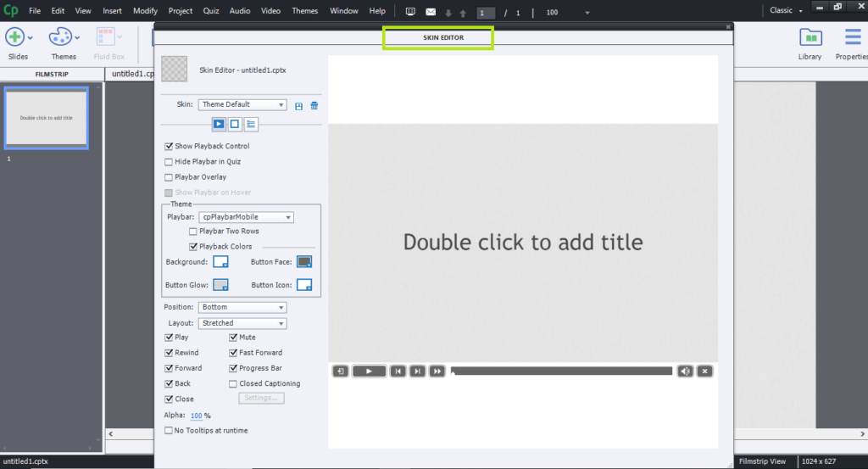The image size is (868, 469).
Task: Open the Project menu
Action: [x=181, y=10]
